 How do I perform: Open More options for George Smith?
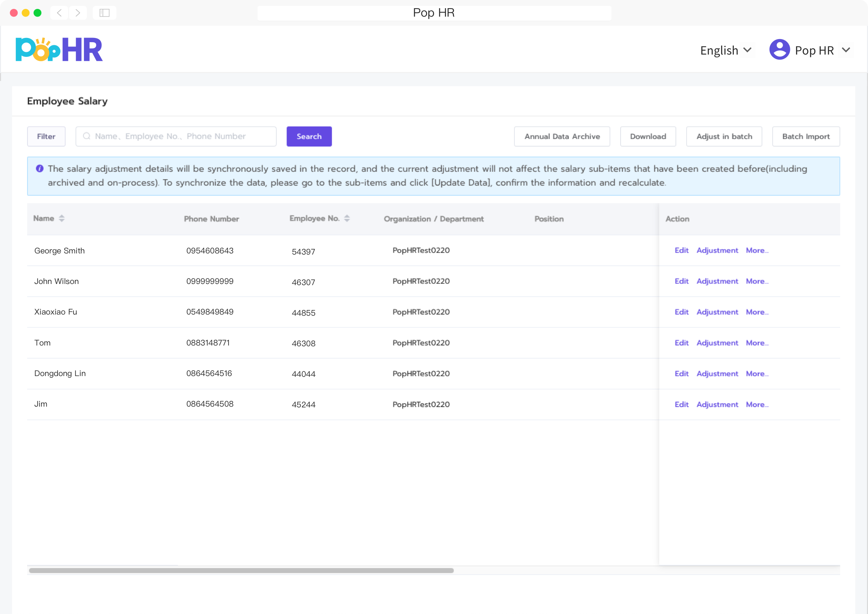point(757,250)
